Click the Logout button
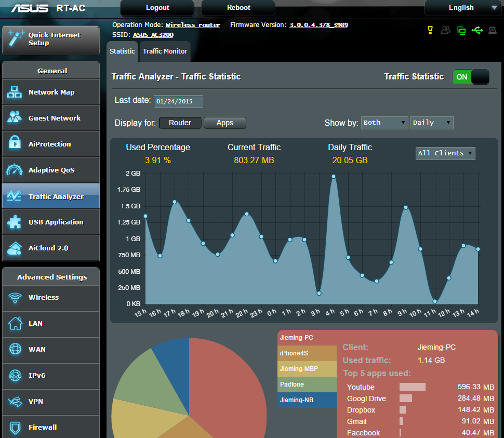Screen dimensions: 504x438 [157, 8]
